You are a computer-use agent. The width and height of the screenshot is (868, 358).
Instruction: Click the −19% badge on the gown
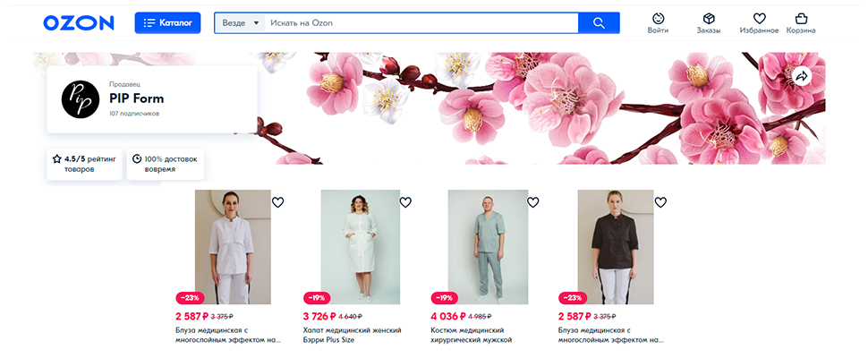(x=317, y=298)
